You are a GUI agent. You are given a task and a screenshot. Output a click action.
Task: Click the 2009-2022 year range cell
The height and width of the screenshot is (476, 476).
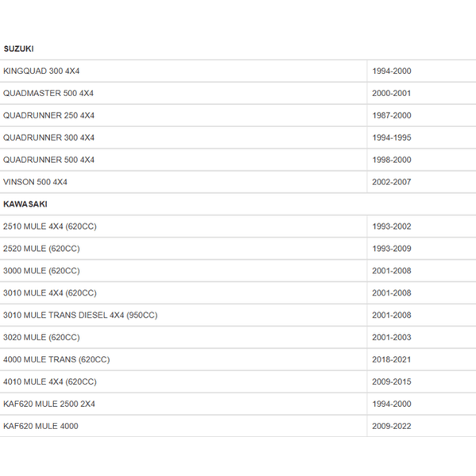point(422,426)
